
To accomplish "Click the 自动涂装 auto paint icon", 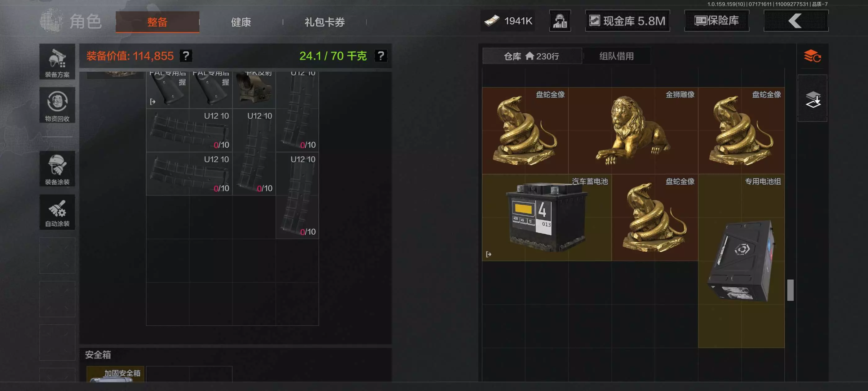I will coord(57,212).
